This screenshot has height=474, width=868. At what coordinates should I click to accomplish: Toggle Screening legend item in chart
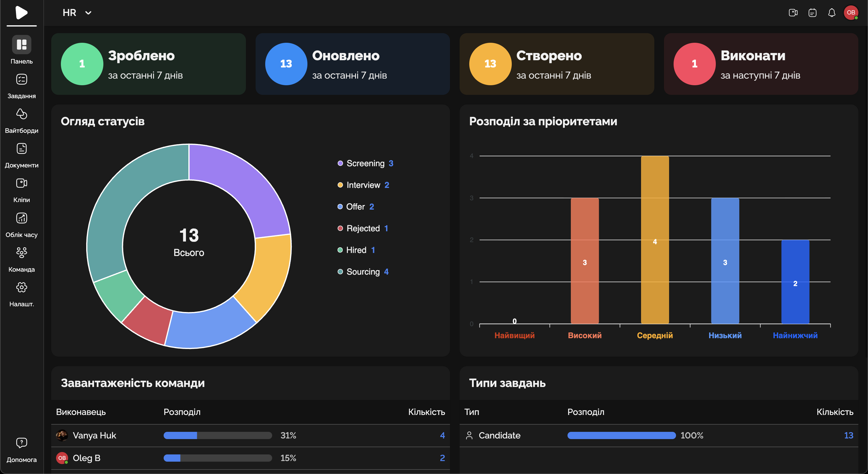point(365,163)
